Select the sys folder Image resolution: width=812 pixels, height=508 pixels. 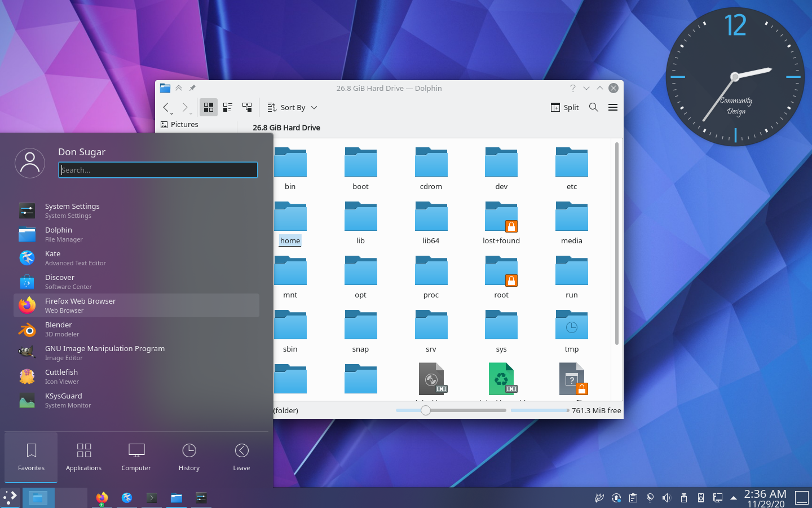(501, 331)
